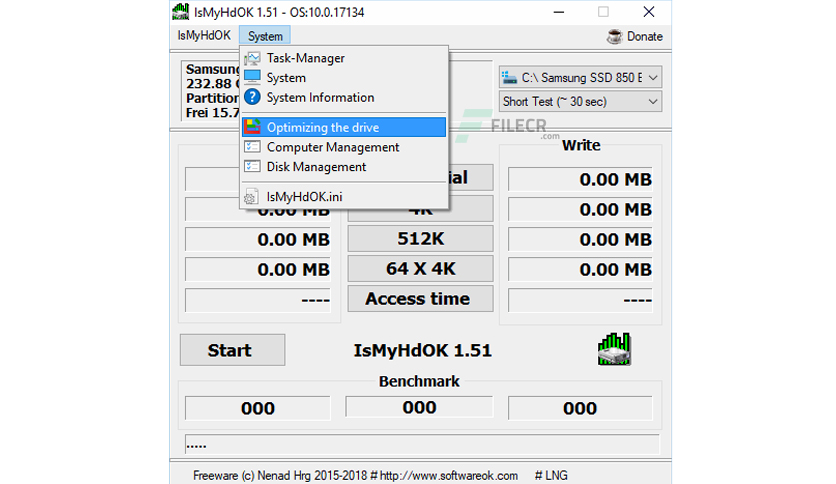
Task: Click the Disk Management icon
Action: tap(252, 166)
